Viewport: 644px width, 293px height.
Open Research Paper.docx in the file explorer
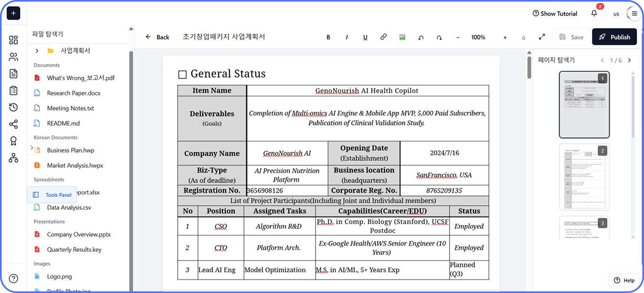[73, 93]
